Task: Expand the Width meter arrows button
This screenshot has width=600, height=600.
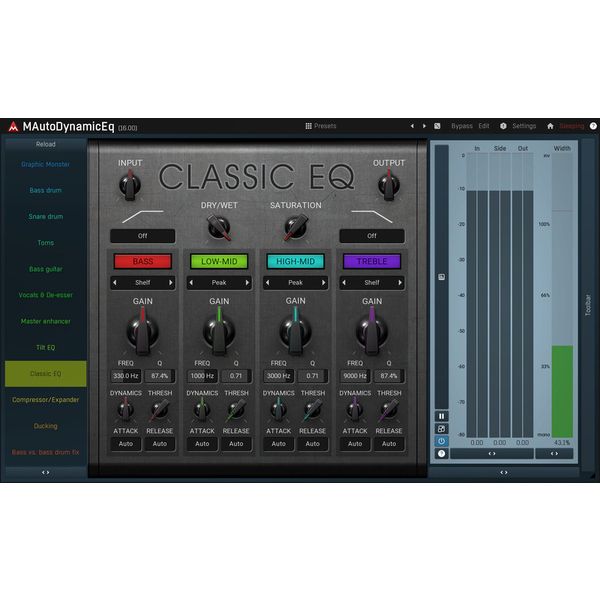Action: point(554,453)
